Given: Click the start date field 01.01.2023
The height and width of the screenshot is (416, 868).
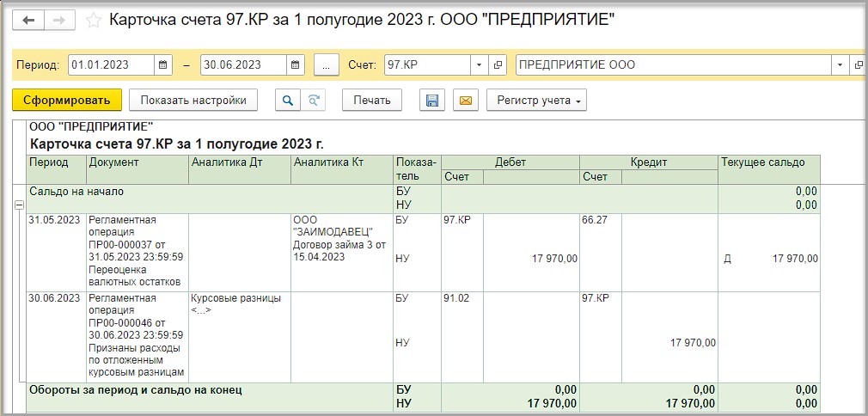Looking at the screenshot, I should 111,64.
